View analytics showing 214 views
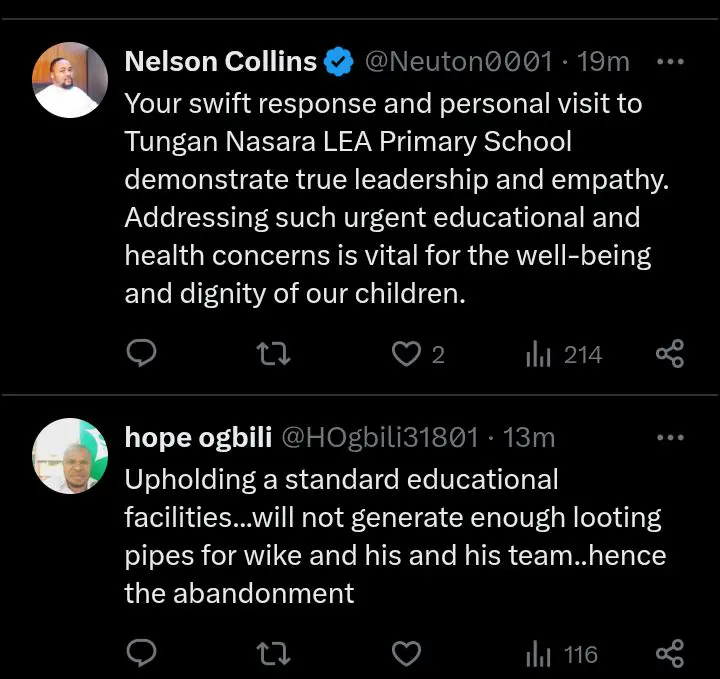This screenshot has width=720, height=679. coord(564,354)
